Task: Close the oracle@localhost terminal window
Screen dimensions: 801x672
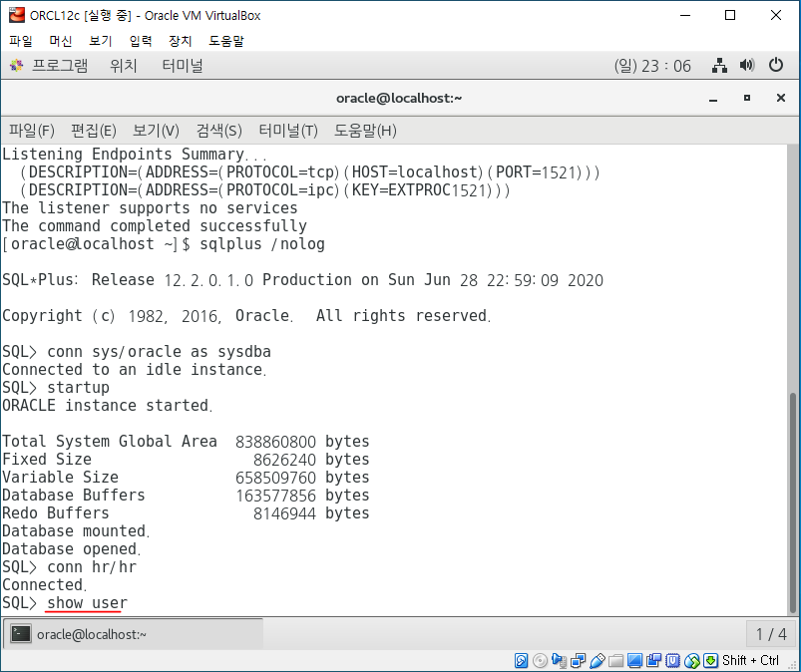Action: [781, 98]
